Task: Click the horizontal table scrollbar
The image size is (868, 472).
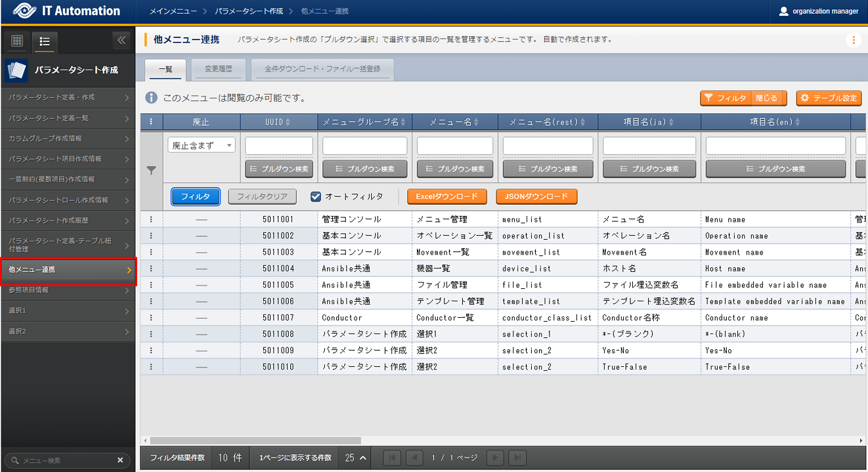Action: (x=255, y=440)
